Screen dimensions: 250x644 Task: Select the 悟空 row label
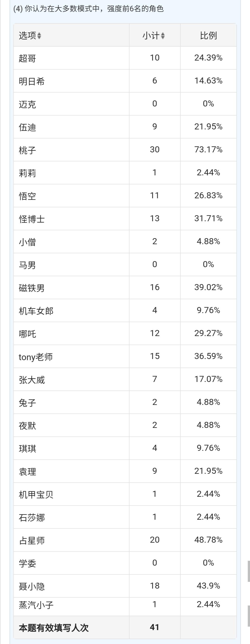28,196
